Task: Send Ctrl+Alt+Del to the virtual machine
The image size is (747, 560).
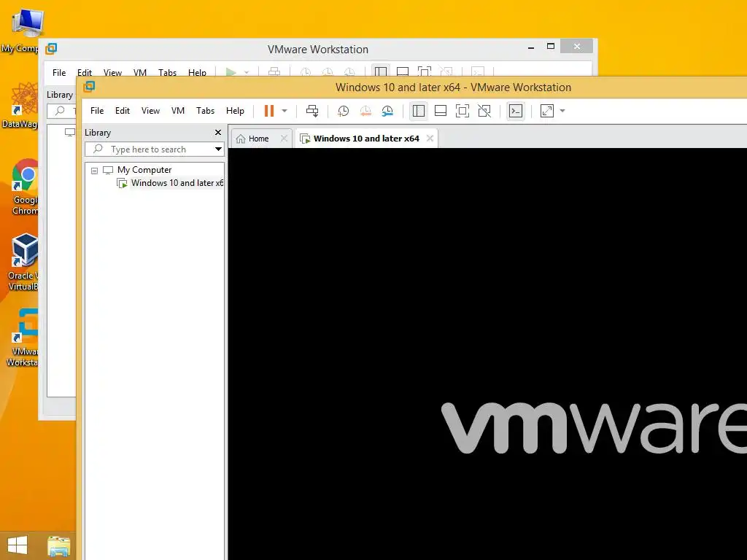Action: tap(312, 111)
